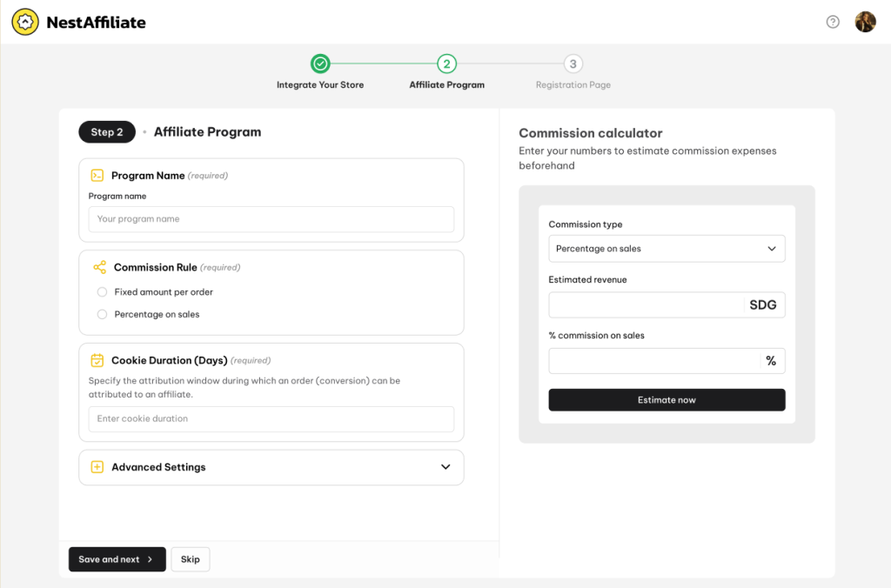The image size is (891, 588).
Task: Click the Commission Rule heading text
Action: click(x=155, y=267)
